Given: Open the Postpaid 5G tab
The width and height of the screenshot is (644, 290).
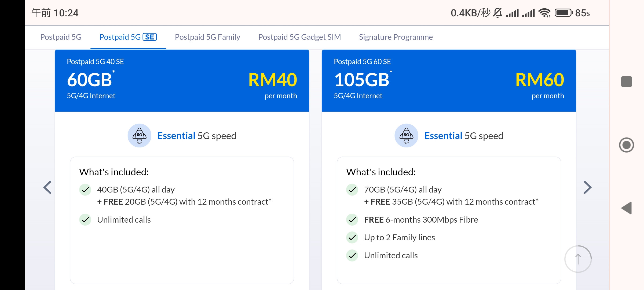Looking at the screenshot, I should [x=61, y=37].
